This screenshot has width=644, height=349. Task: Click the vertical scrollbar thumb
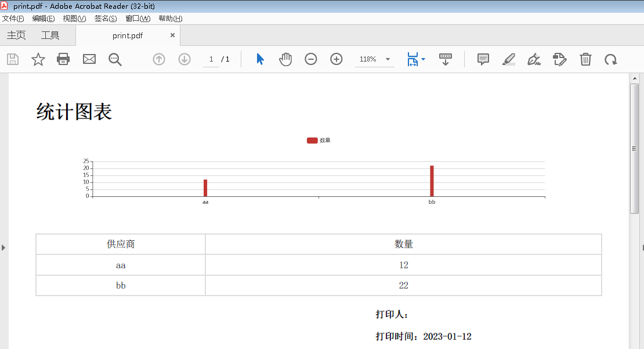(x=634, y=148)
